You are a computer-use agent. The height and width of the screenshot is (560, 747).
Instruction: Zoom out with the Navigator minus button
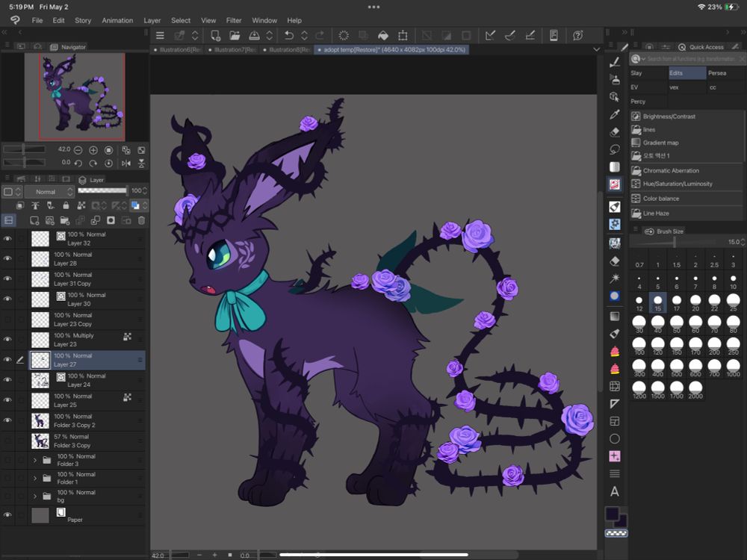click(78, 150)
